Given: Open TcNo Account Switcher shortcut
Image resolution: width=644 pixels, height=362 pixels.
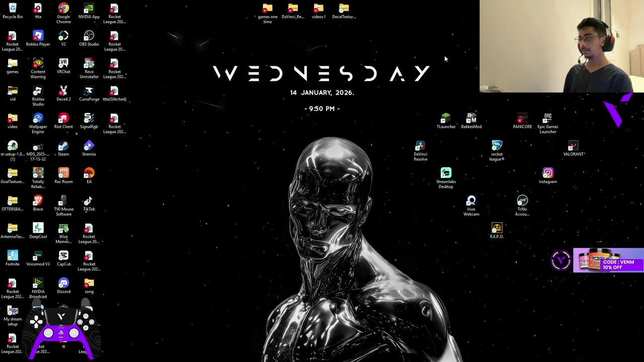Looking at the screenshot, I should click(522, 206).
